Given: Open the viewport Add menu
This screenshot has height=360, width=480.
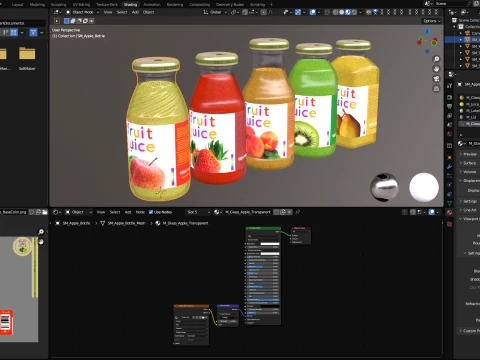Looking at the screenshot, I should (x=135, y=12).
